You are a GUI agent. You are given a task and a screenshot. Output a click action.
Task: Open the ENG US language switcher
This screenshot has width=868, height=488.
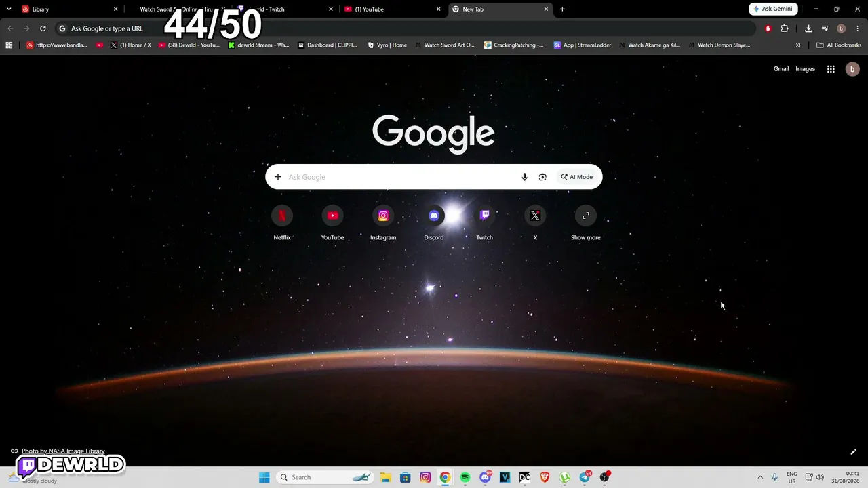[x=792, y=477]
